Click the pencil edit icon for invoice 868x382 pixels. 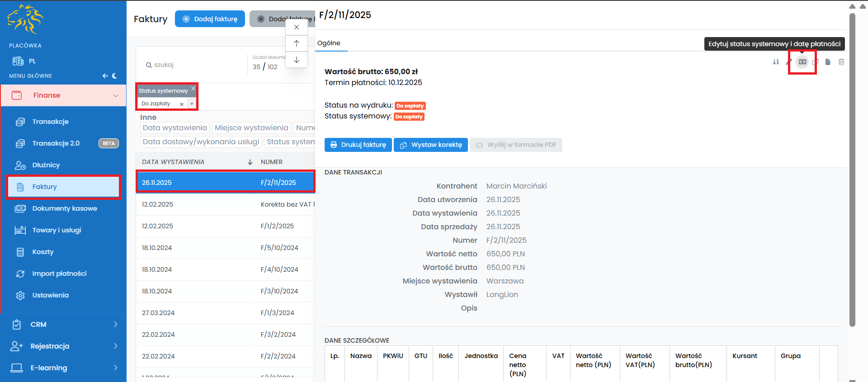point(789,62)
